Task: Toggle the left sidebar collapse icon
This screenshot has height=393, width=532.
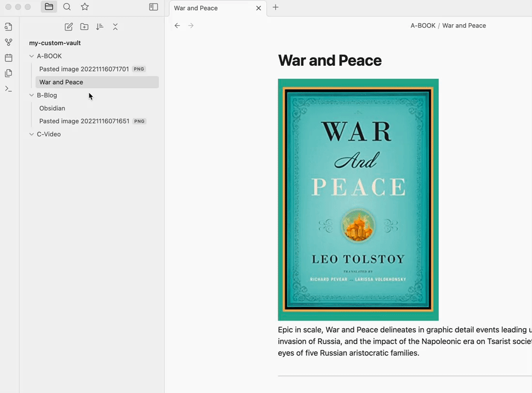Action: tap(154, 7)
